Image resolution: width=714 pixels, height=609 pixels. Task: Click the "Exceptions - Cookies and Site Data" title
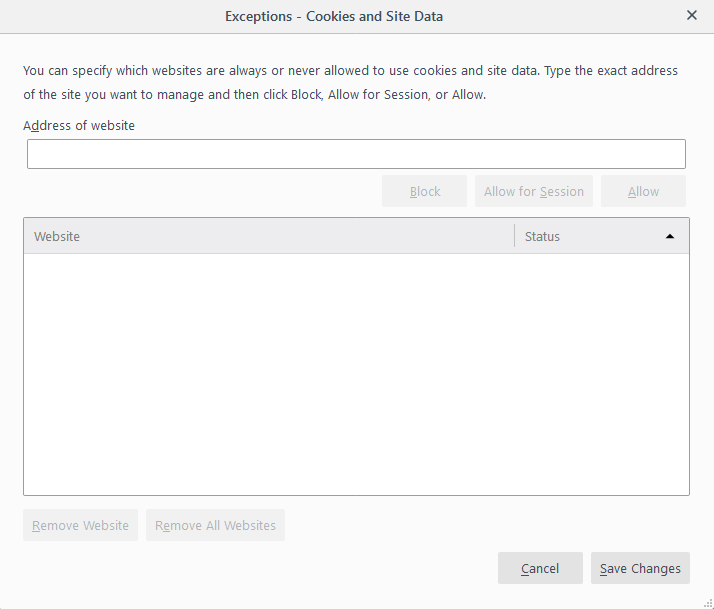click(x=334, y=16)
